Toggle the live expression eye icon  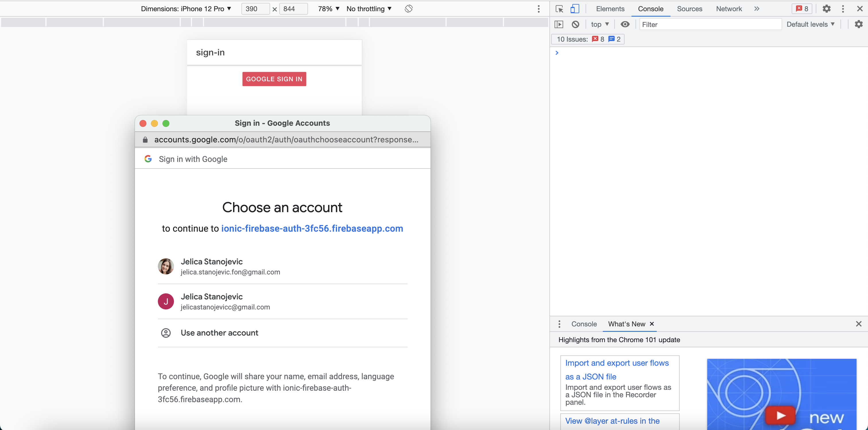click(x=625, y=24)
